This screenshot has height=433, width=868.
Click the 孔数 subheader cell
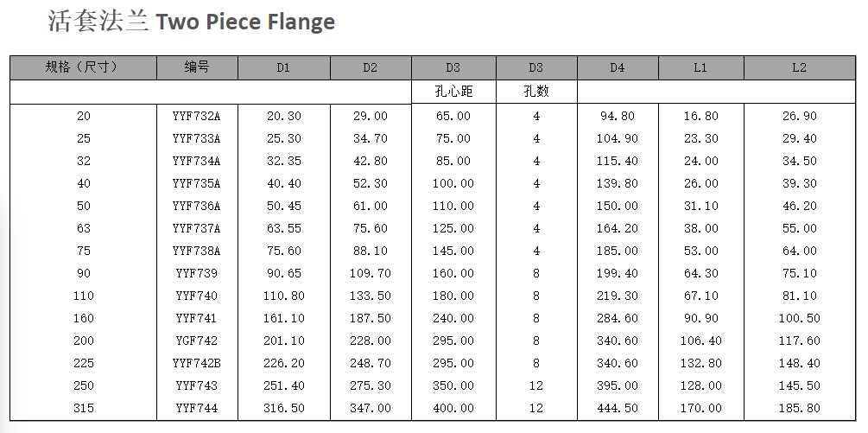click(535, 92)
